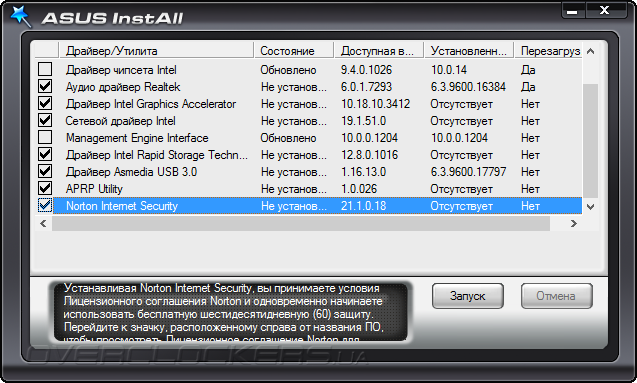Click the ASUS InstAll star wand logo
The width and height of the screenshot is (637, 383).
click(20, 16)
